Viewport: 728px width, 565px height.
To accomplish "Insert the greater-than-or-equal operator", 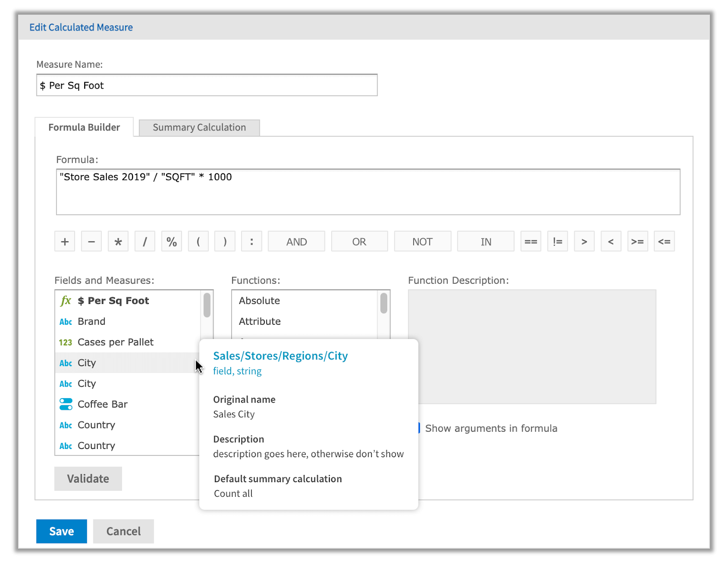I will 637,242.
